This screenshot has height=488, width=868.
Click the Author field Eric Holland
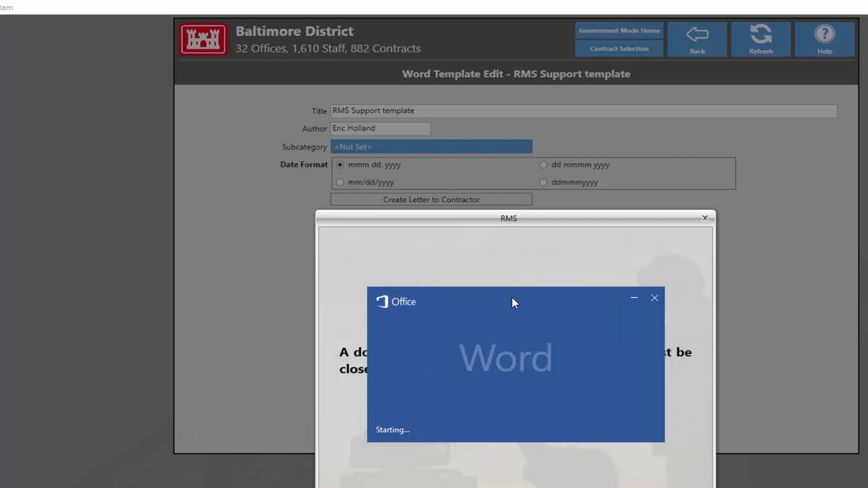point(380,128)
